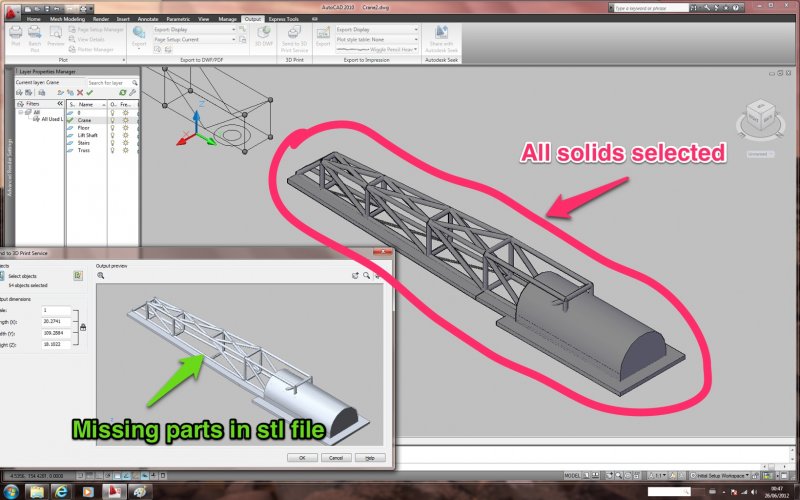Switch to the Home ribbon tab
800x500 pixels.
click(x=34, y=19)
